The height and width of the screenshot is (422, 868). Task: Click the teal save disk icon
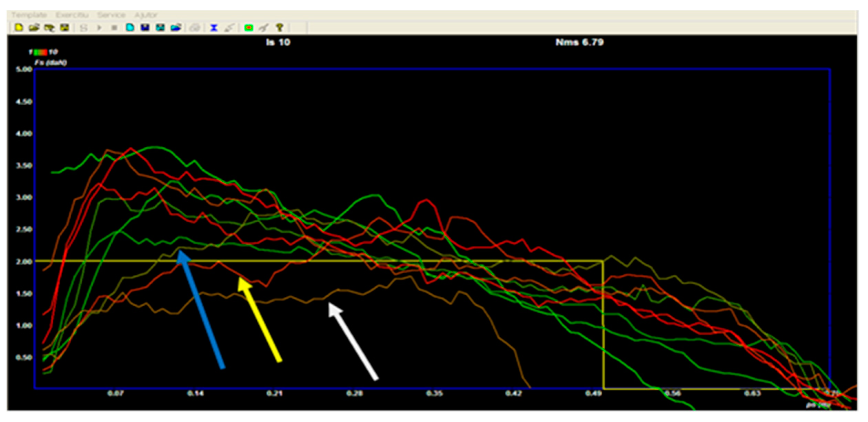pos(160,27)
